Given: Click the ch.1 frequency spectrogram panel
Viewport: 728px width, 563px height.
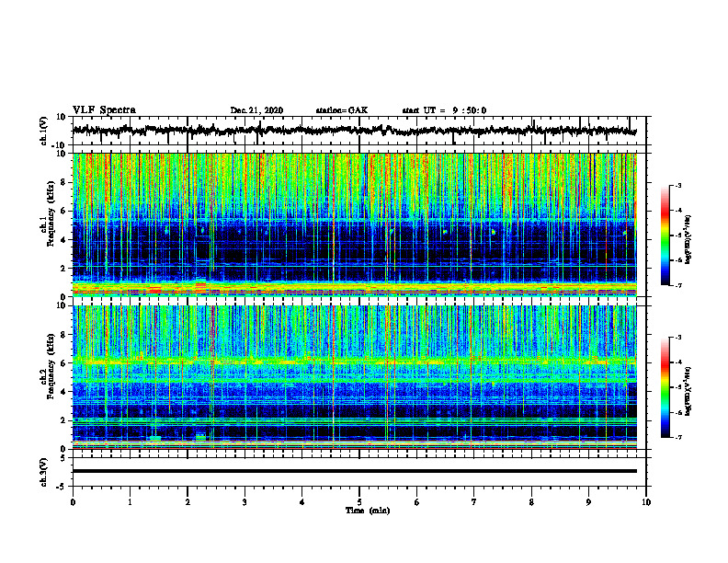Looking at the screenshot, I should pos(355,224).
